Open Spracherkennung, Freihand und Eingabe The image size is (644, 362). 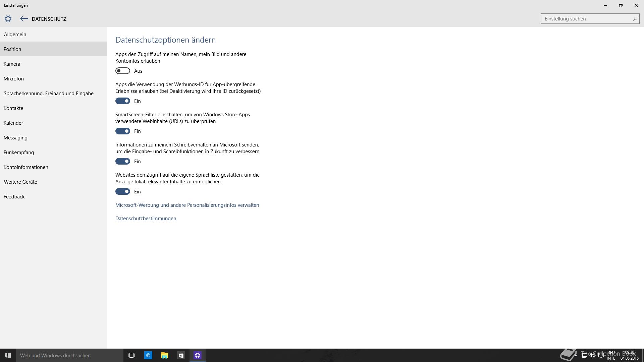click(54, 93)
